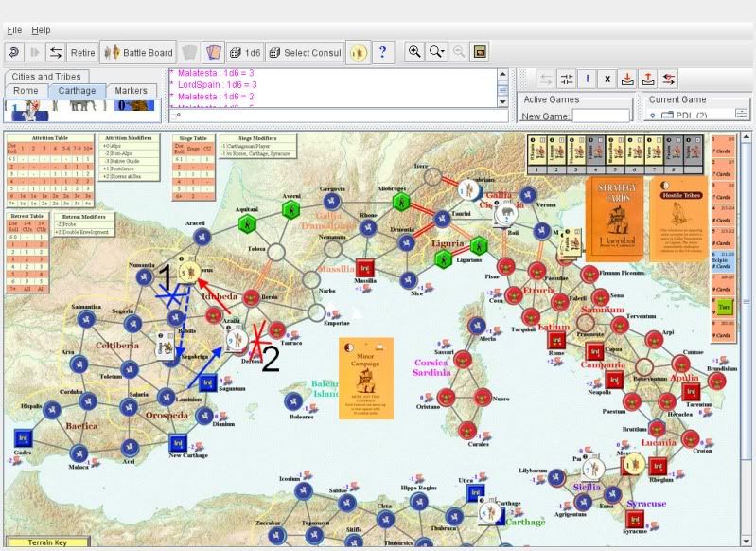
Task: Click the blue exclamation mark icon
Action: (x=588, y=79)
